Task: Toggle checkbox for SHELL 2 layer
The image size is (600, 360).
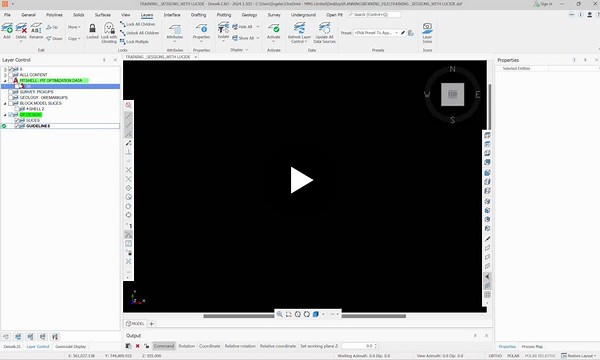Action: click(17, 109)
